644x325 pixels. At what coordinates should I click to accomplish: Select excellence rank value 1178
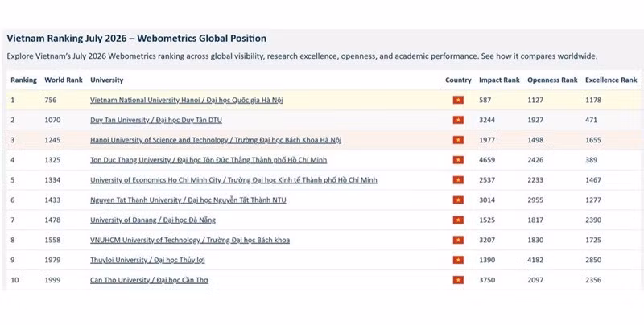[593, 100]
